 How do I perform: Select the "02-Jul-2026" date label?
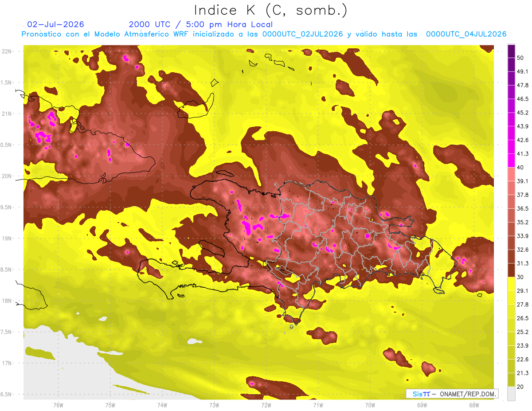(x=55, y=24)
